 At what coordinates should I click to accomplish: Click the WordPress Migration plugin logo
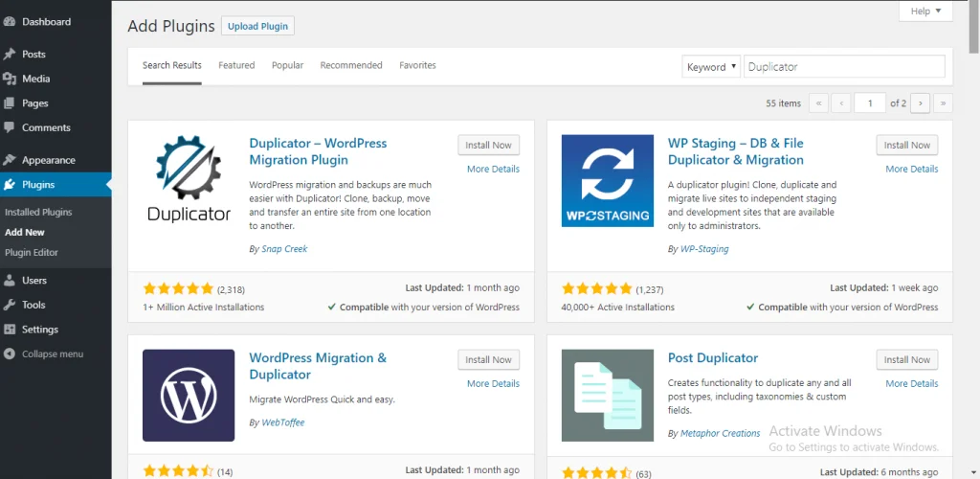pyautogui.click(x=189, y=395)
